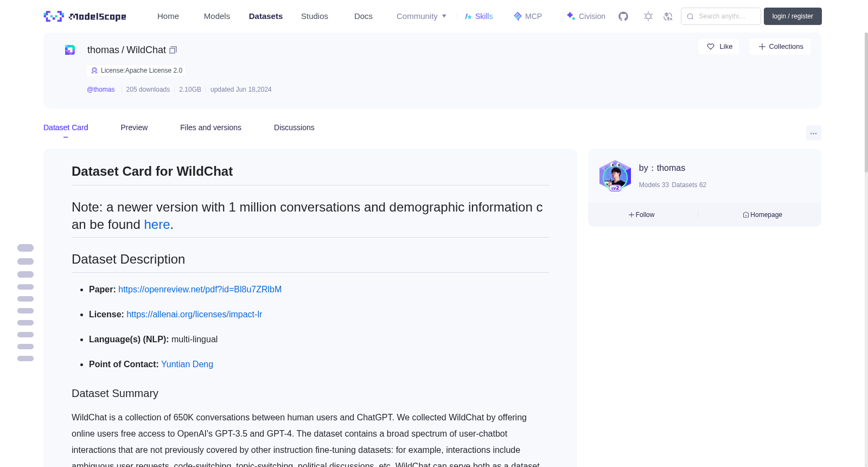Open the Files and versions tab
Viewport: 868px width, 467px height.
[210, 127]
